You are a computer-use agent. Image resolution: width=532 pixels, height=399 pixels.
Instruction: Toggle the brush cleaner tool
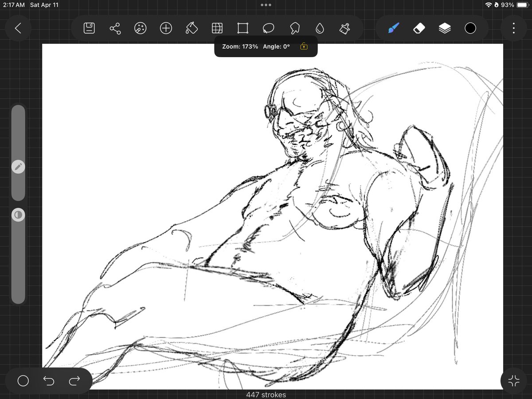(346, 28)
